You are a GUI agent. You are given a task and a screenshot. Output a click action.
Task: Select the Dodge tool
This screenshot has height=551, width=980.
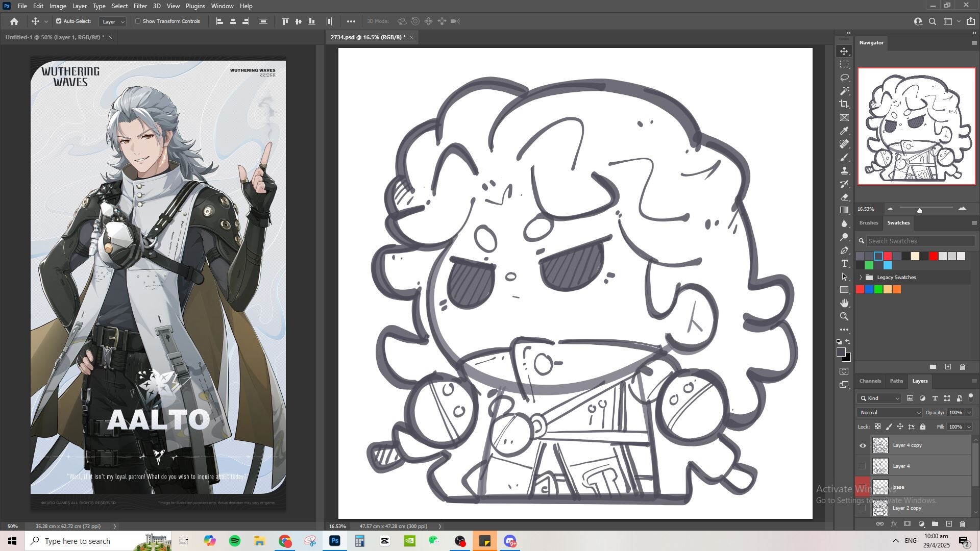click(x=845, y=237)
